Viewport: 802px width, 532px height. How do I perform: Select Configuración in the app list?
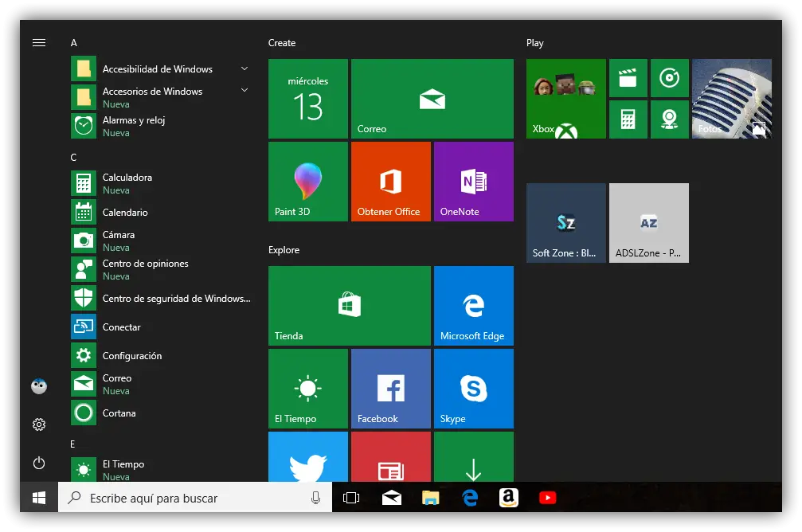[132, 356]
